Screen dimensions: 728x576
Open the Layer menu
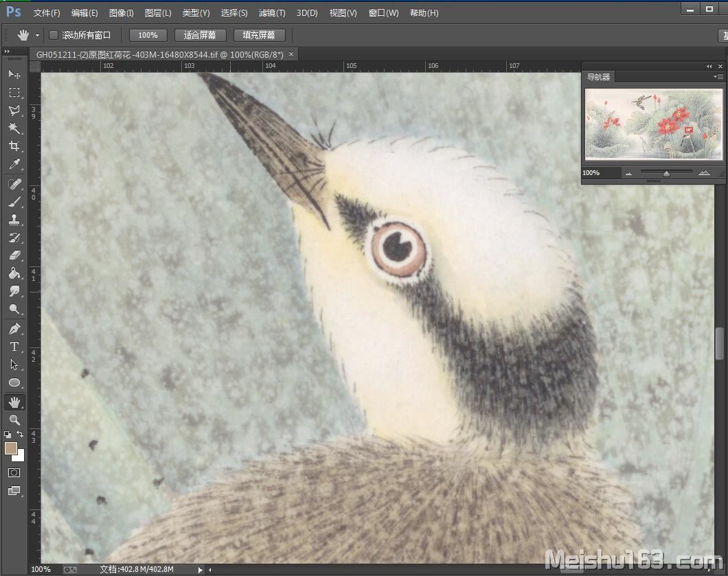tap(158, 13)
